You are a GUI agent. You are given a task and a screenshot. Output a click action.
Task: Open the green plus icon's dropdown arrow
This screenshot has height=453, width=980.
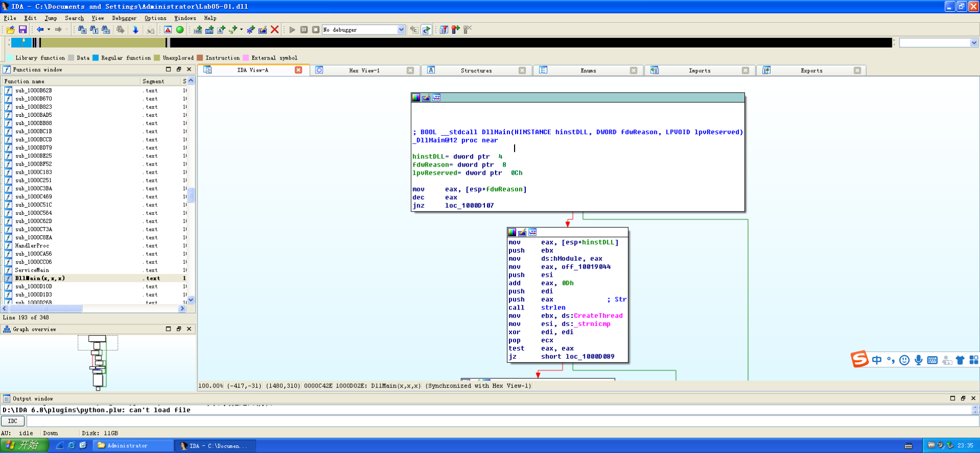point(241,30)
